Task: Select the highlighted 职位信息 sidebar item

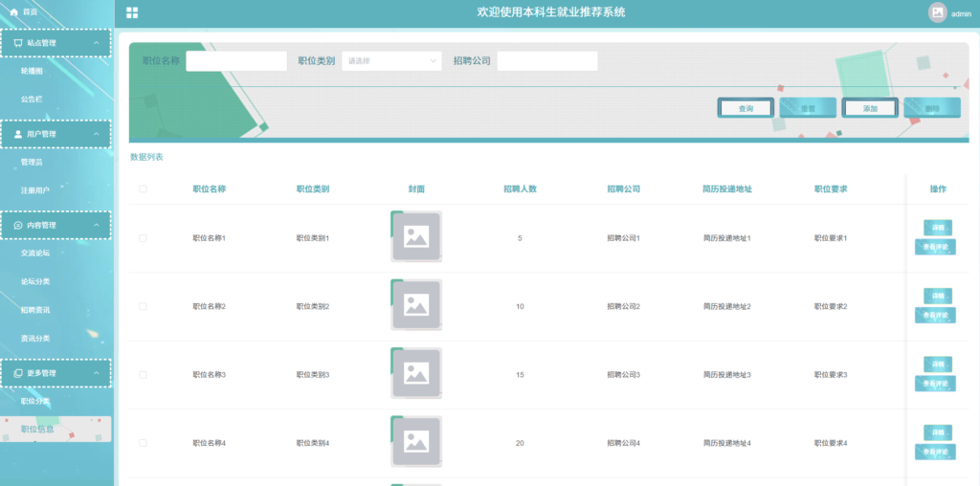Action: coord(56,430)
